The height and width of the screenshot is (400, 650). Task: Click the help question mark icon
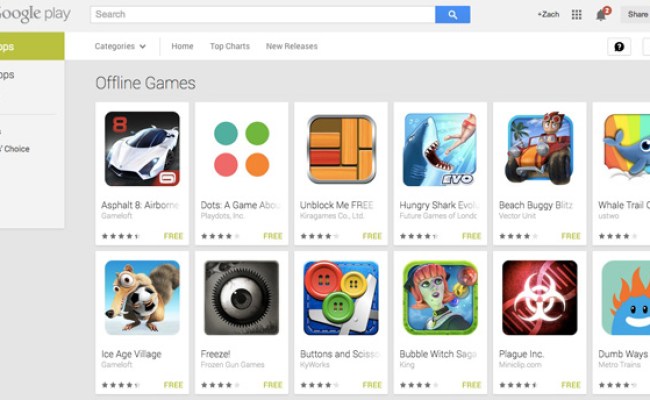(619, 46)
